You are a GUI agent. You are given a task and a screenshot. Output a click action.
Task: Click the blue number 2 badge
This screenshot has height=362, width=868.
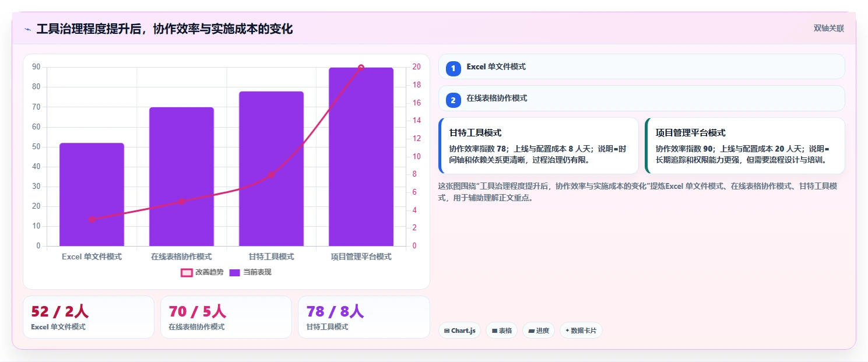tap(453, 100)
